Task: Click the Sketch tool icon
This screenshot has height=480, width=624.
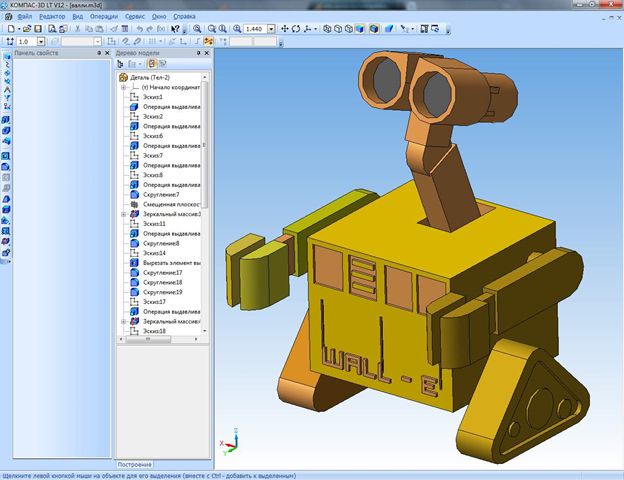Action: pyautogui.click(x=112, y=41)
